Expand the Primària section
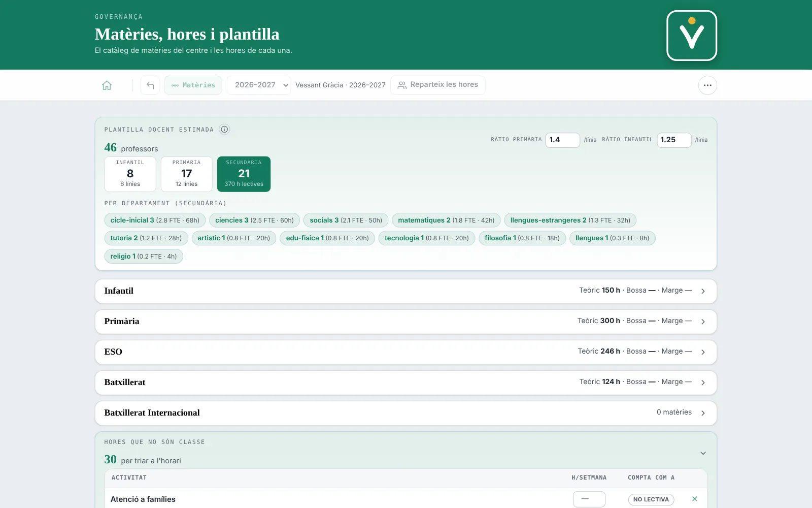 [406, 322]
